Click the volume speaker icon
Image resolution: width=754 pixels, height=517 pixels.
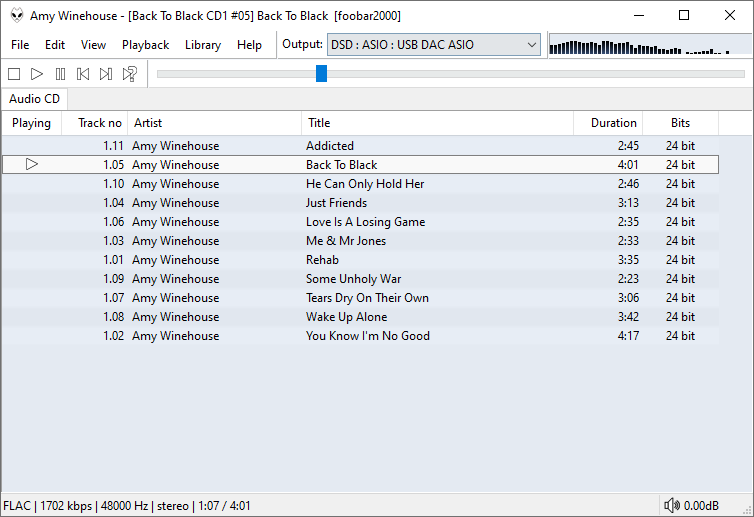tap(672, 505)
